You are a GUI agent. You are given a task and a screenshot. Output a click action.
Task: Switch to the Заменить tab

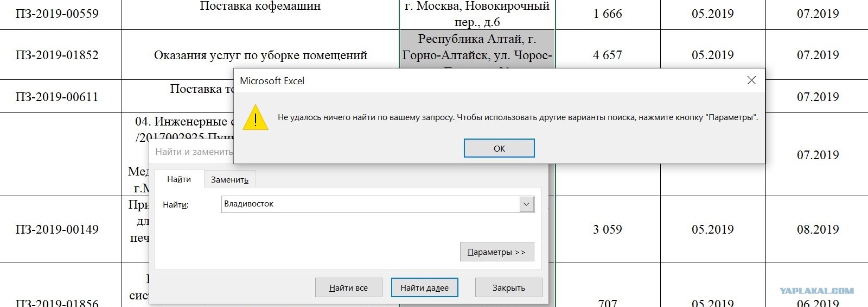coord(229,179)
